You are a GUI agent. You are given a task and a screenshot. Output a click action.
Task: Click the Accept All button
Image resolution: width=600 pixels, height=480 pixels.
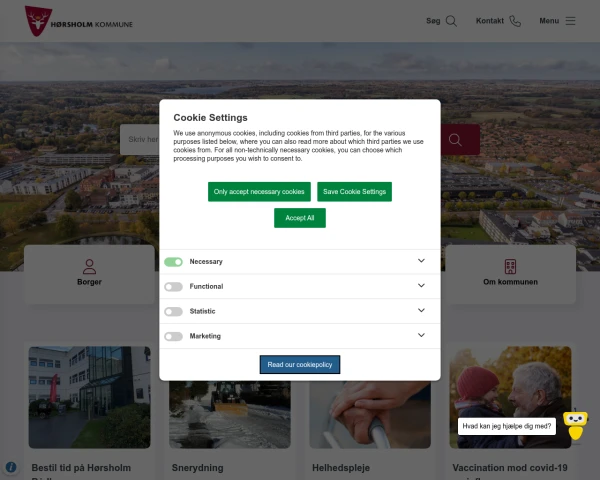click(300, 218)
